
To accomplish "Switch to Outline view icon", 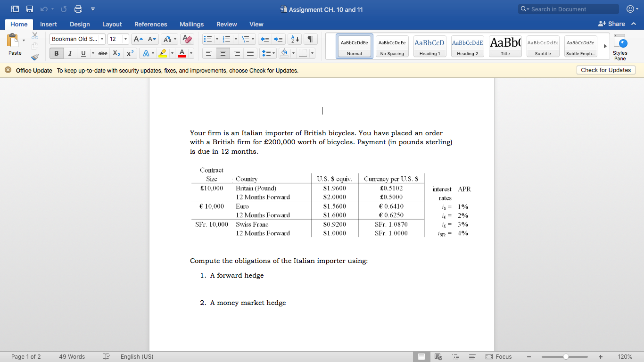I will (x=455, y=357).
